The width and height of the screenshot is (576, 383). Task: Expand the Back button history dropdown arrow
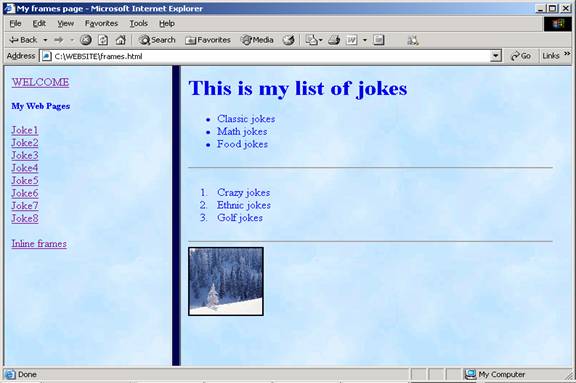click(x=45, y=40)
